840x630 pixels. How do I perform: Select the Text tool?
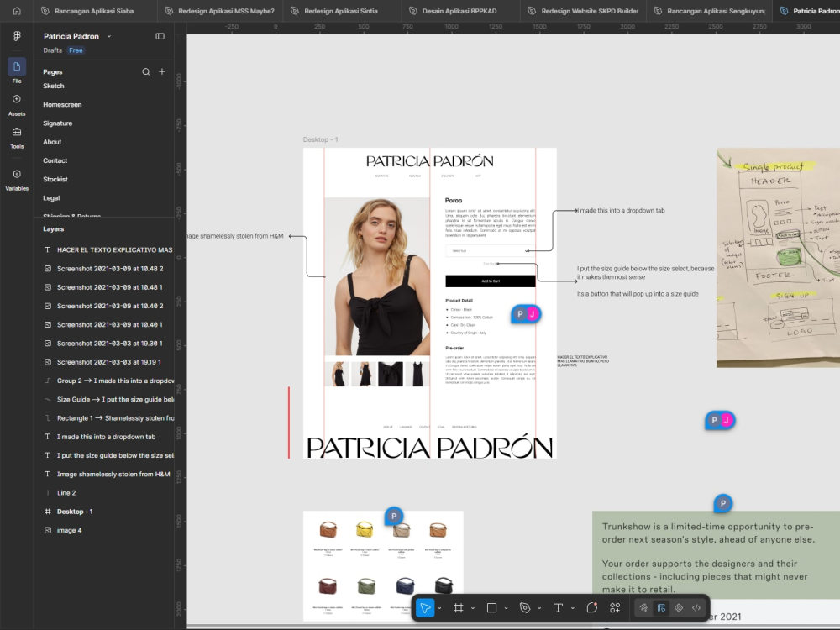pyautogui.click(x=558, y=607)
